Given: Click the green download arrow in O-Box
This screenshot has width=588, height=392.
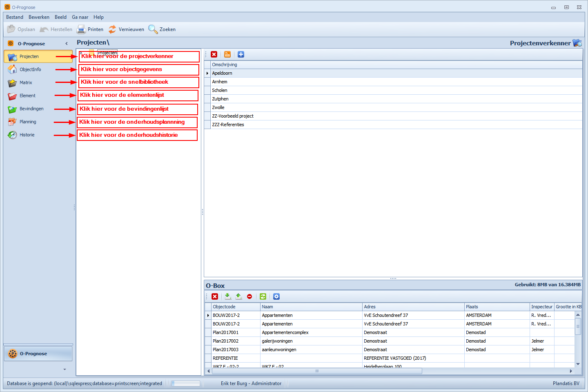Looking at the screenshot, I should pos(228,296).
